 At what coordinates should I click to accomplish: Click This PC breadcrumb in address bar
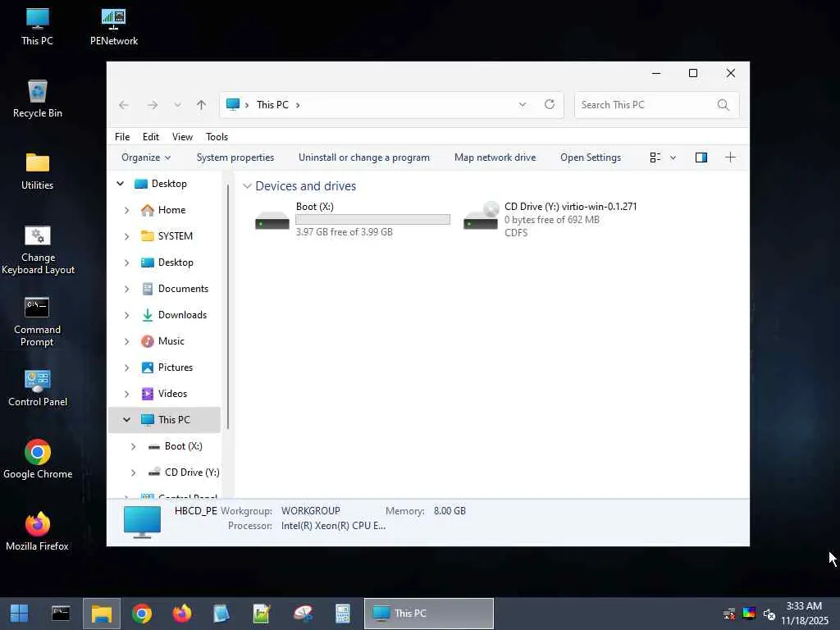click(272, 105)
